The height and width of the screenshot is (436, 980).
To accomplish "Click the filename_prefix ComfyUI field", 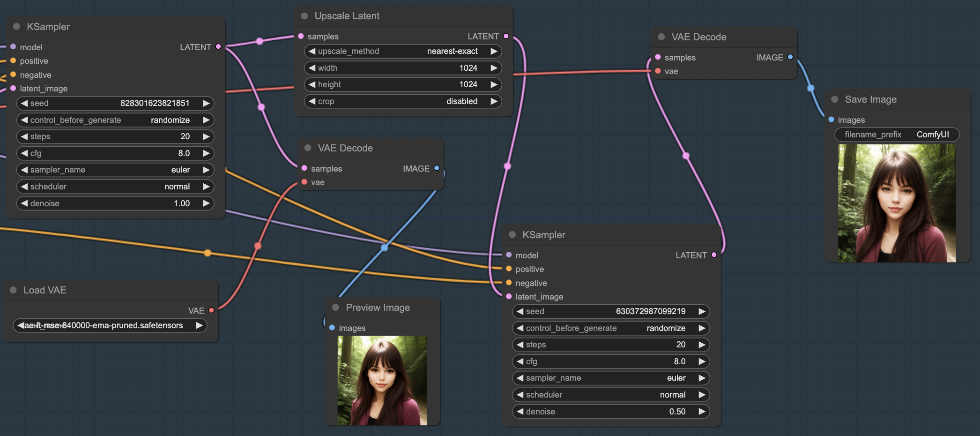I will [897, 135].
